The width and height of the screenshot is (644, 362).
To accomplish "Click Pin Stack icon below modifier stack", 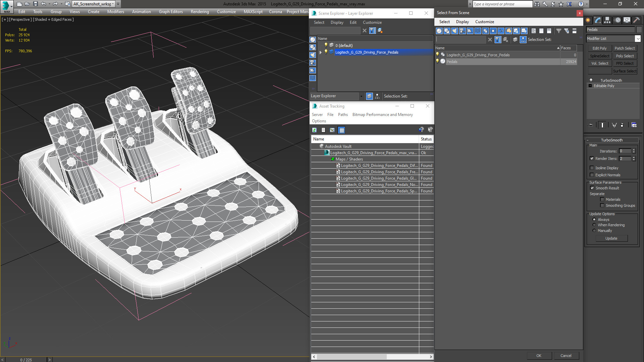I will coord(591,125).
